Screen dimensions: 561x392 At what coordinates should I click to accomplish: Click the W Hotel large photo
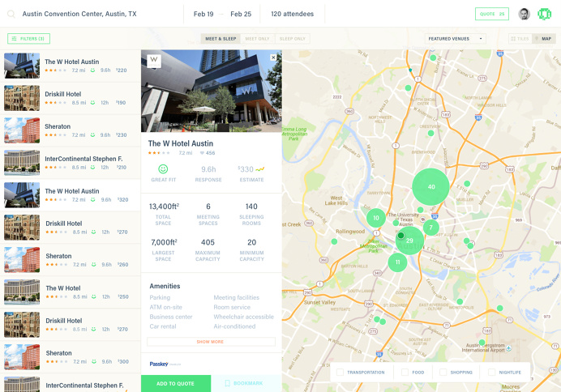(x=212, y=92)
